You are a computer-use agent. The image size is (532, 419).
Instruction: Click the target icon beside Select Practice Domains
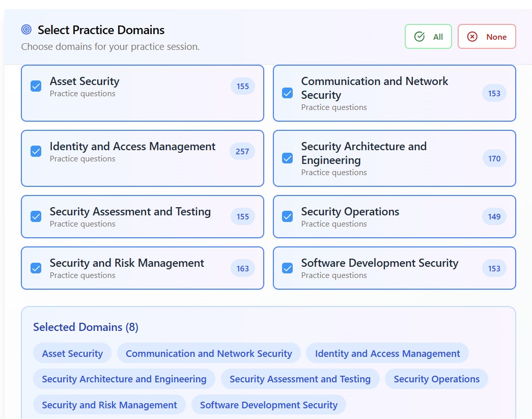click(x=26, y=30)
